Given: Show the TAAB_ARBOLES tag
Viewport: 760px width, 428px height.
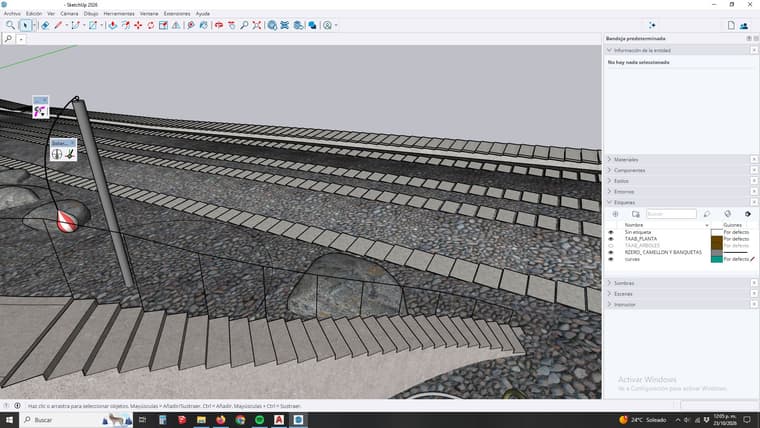Looking at the screenshot, I should pos(611,246).
